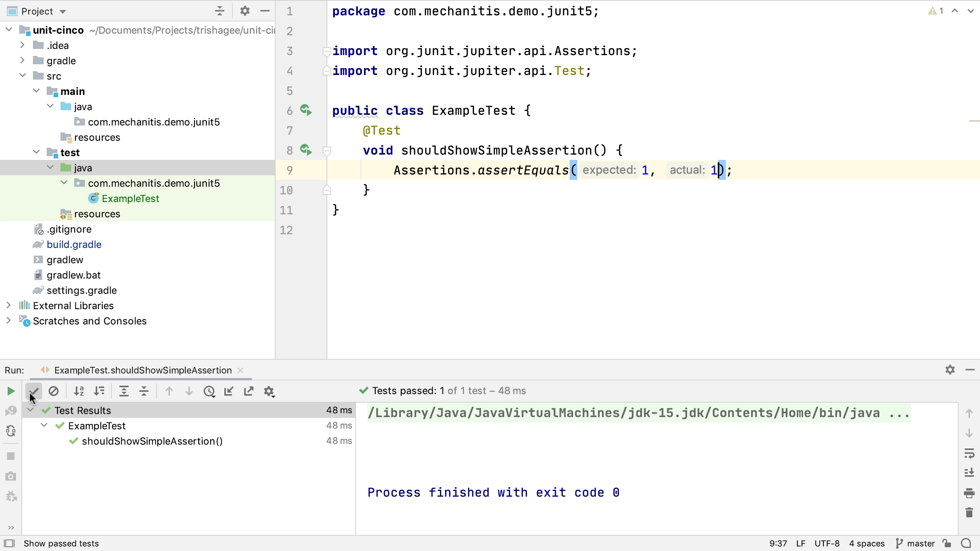Go to previous failed test arrow
980x551 pixels.
pos(169,391)
